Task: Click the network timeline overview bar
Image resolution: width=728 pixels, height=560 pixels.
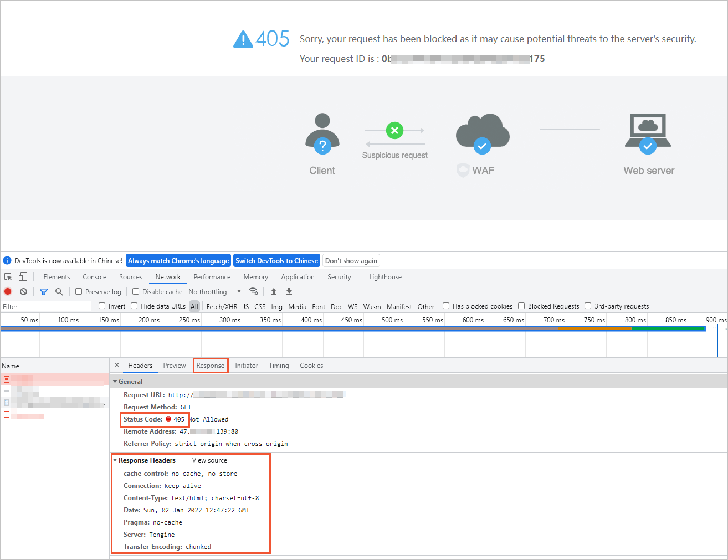Action: pyautogui.click(x=353, y=328)
